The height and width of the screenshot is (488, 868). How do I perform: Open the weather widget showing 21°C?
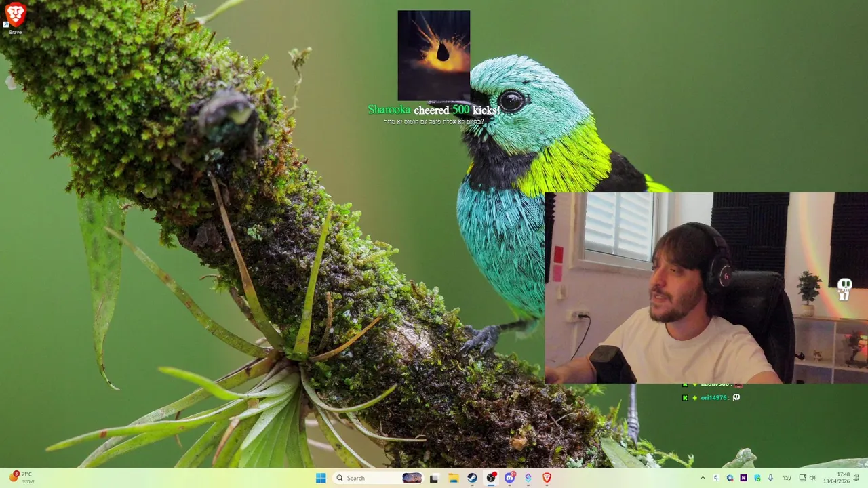click(22, 478)
